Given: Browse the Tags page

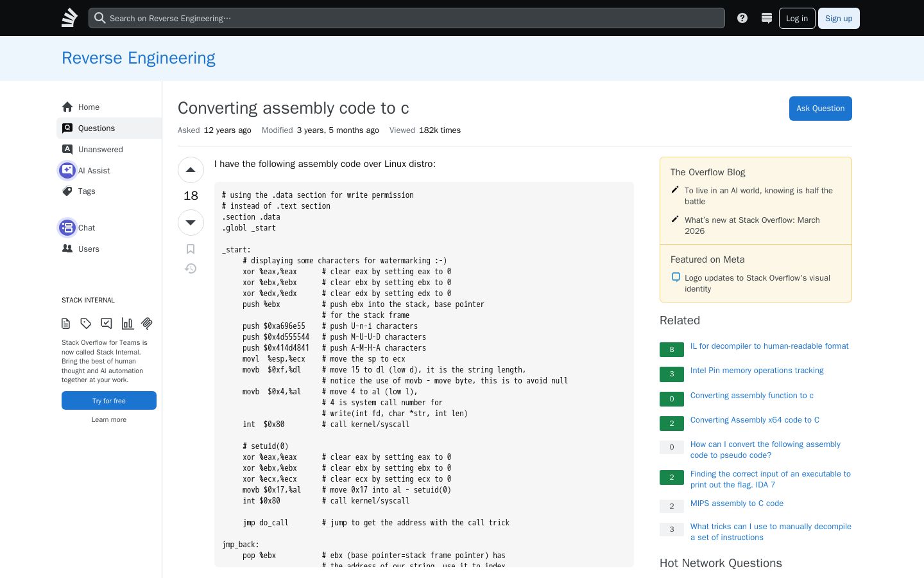Looking at the screenshot, I should pyautogui.click(x=109, y=191).
